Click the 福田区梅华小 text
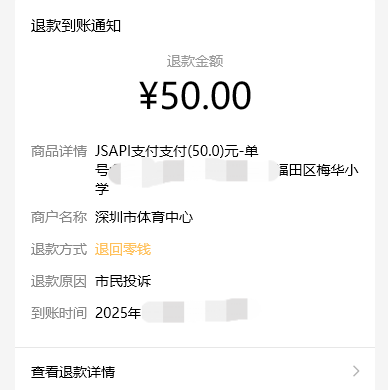 pyautogui.click(x=318, y=170)
